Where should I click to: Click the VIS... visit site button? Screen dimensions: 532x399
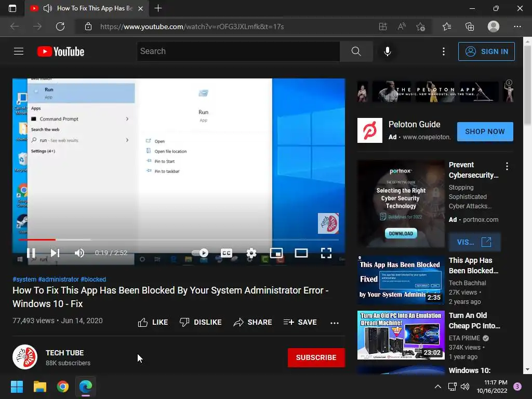[x=474, y=242]
